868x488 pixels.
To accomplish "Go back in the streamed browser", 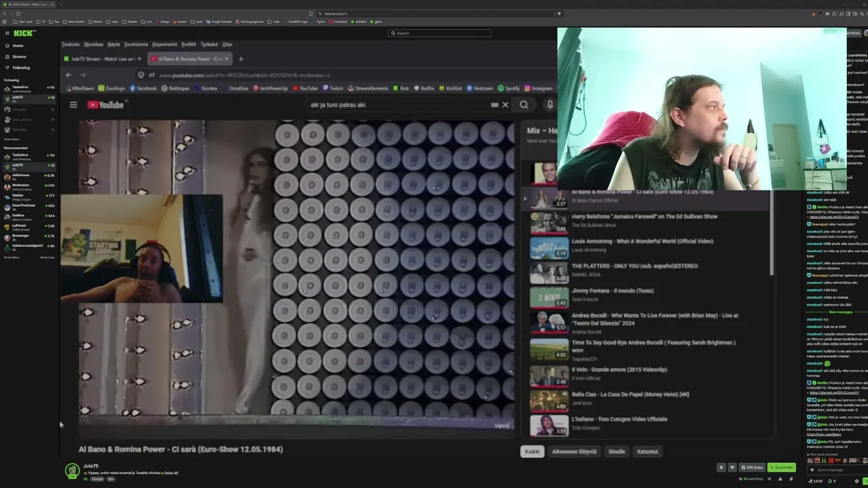I will pyautogui.click(x=68, y=75).
